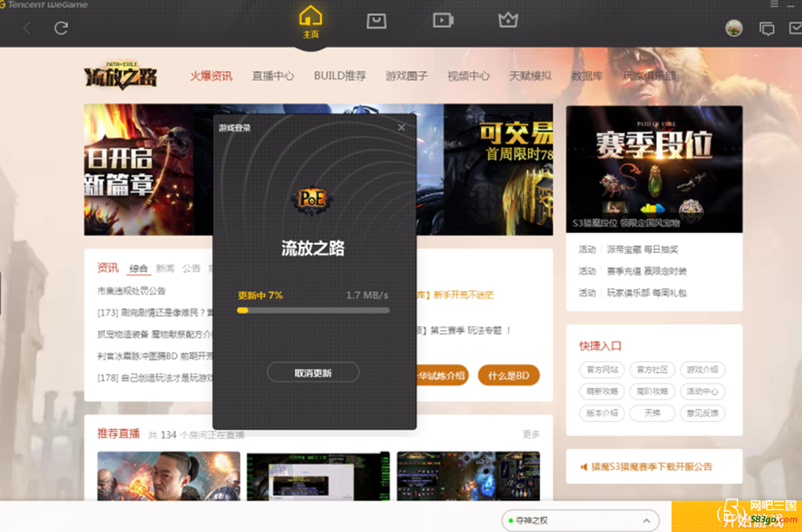Open the 主页 home icon
802x532 pixels.
pyautogui.click(x=311, y=22)
